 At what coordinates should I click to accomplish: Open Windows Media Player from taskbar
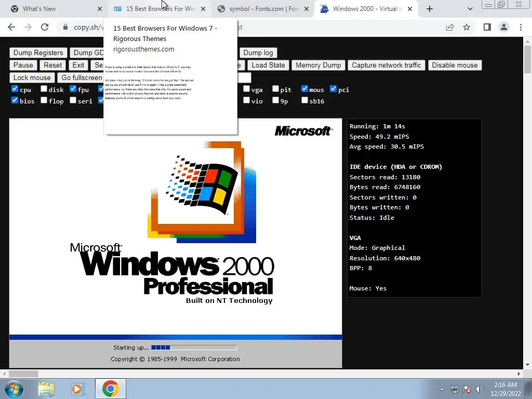(77, 389)
